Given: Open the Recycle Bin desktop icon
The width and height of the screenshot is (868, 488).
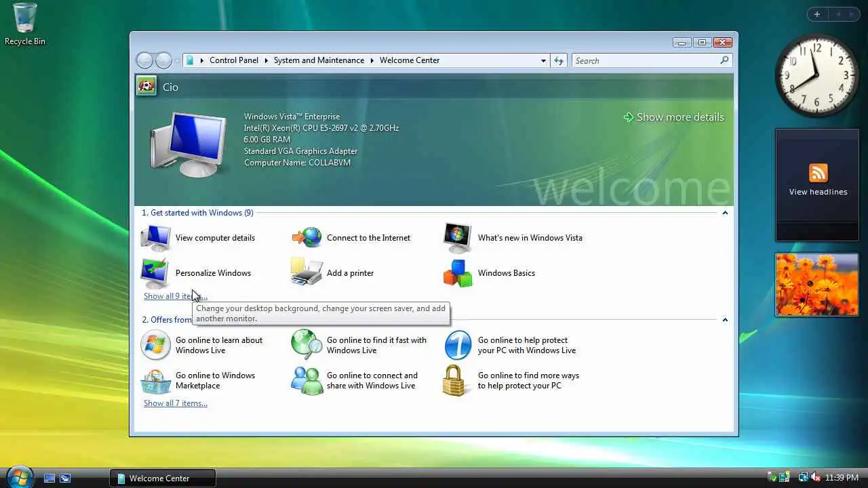Looking at the screenshot, I should 25,24.
